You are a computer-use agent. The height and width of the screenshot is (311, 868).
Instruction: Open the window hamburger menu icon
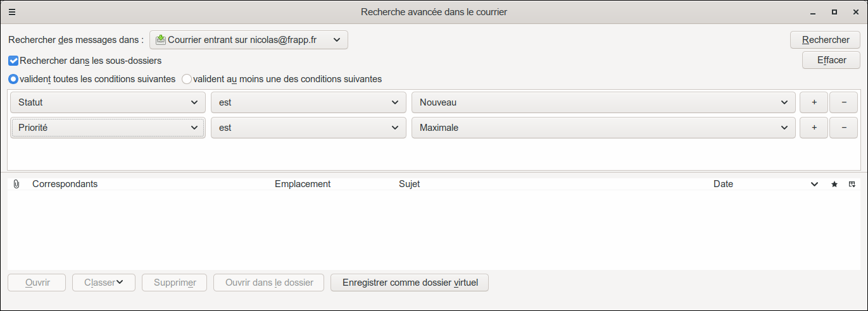coord(12,12)
